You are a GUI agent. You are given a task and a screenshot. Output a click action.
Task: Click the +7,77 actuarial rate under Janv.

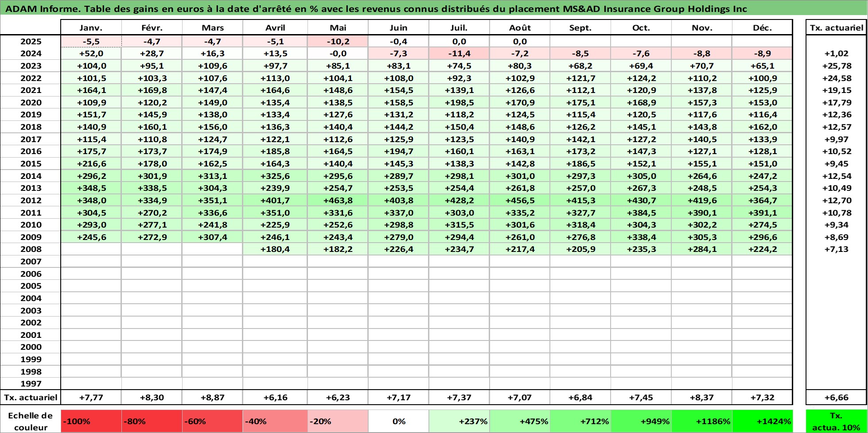pos(91,398)
